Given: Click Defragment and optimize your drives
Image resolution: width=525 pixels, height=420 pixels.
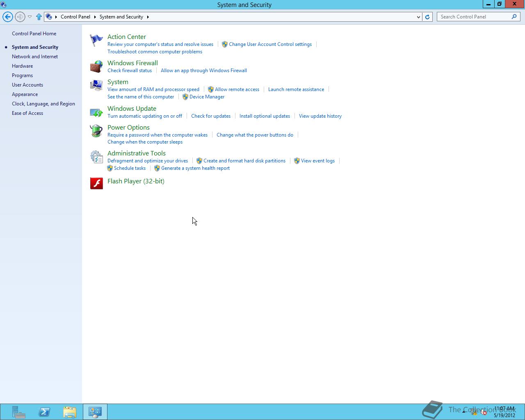Looking at the screenshot, I should (x=148, y=161).
